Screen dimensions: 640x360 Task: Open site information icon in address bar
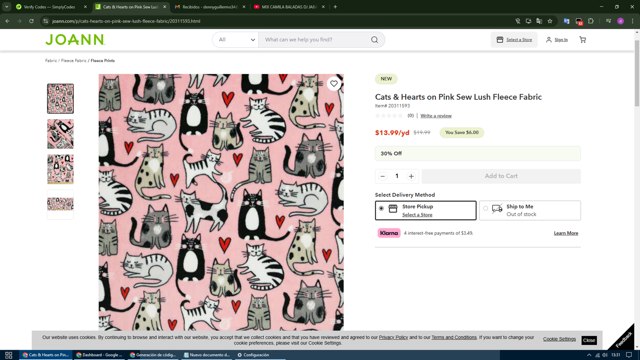click(x=46, y=21)
